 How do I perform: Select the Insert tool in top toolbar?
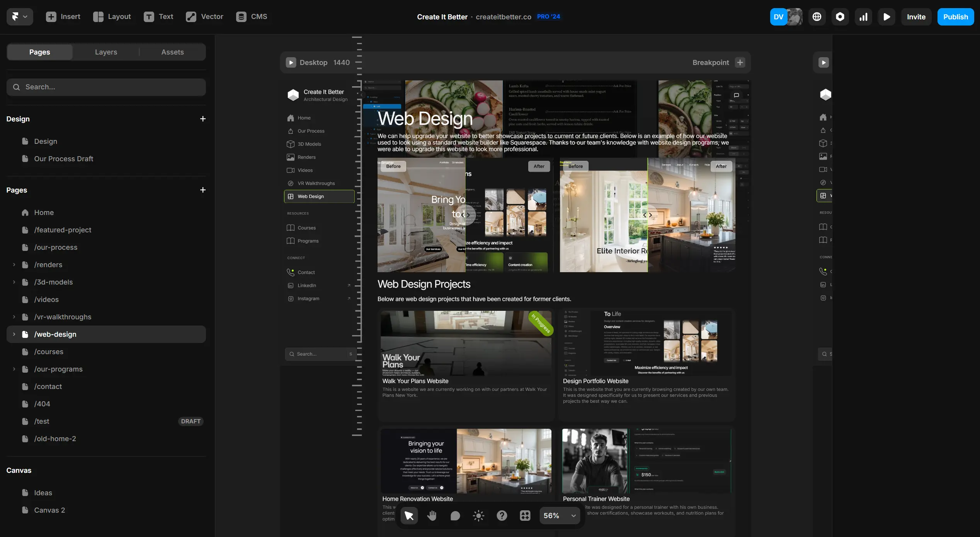[x=63, y=17]
